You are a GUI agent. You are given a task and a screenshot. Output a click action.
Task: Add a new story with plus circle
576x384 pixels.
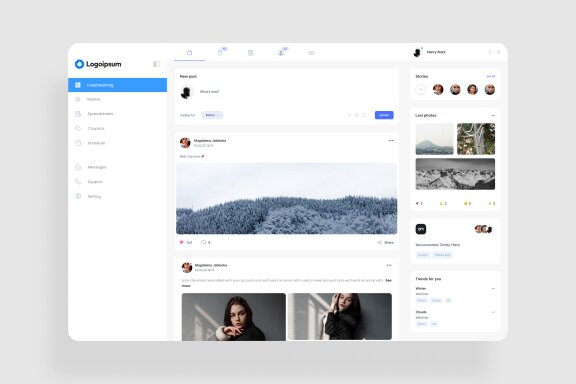(x=421, y=90)
